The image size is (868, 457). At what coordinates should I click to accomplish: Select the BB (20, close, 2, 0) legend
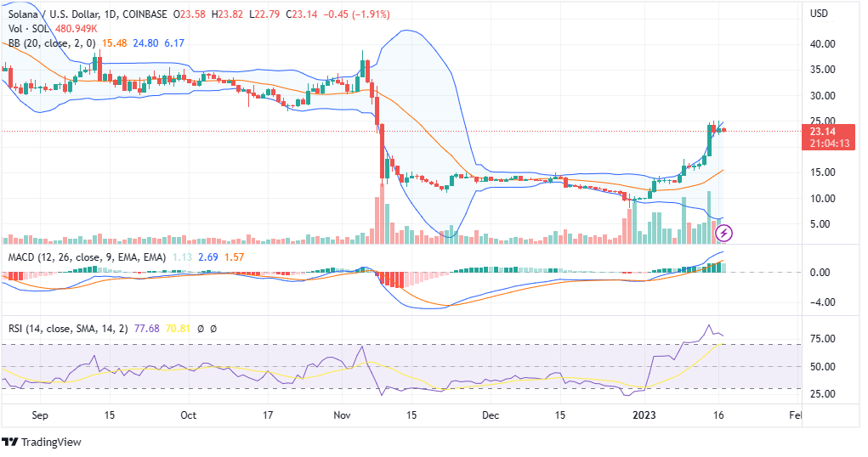(48, 42)
